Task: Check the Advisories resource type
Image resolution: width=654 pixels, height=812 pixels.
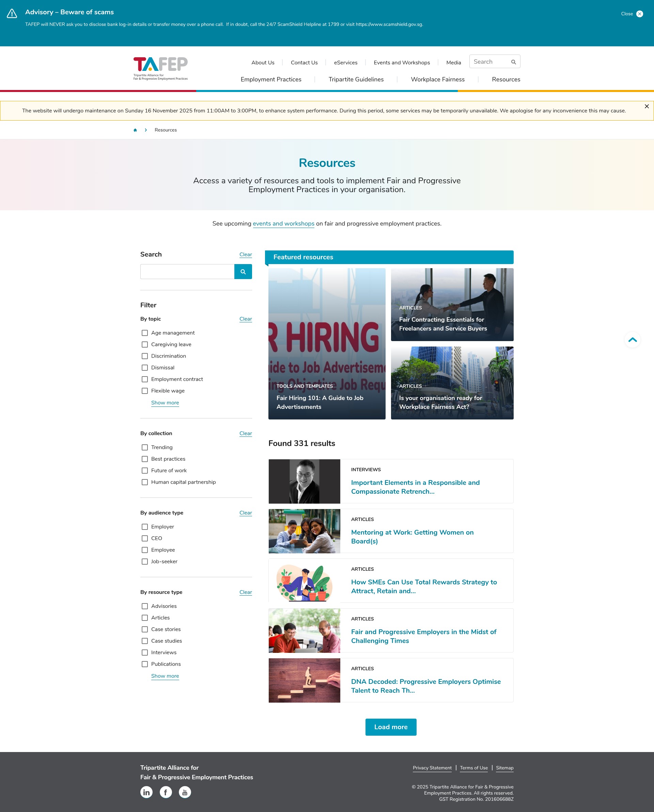Action: [x=145, y=606]
